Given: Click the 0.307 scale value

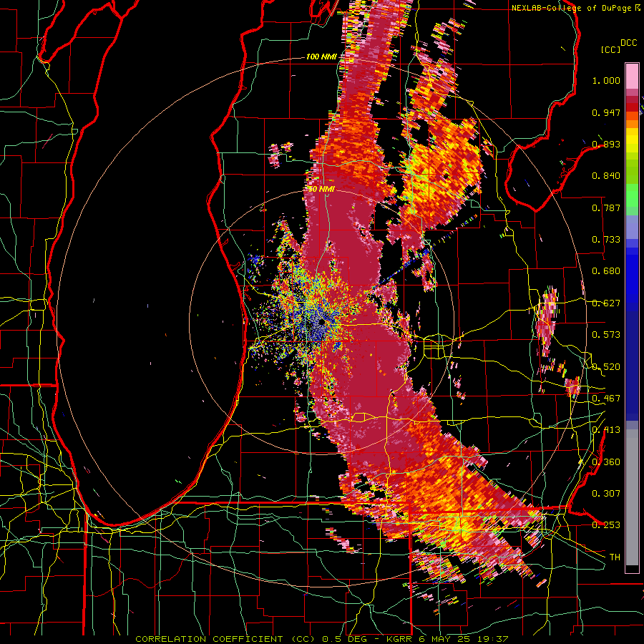Looking at the screenshot, I should pyautogui.click(x=606, y=493).
